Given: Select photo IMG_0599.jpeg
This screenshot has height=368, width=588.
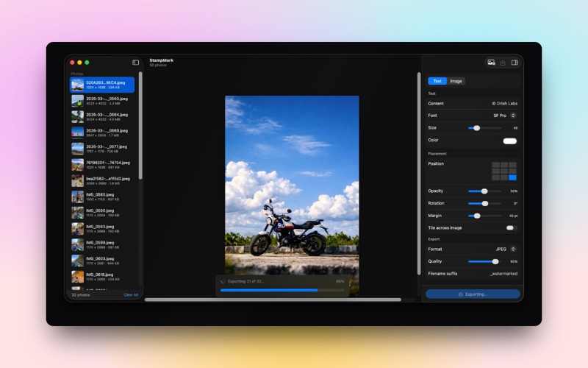Looking at the screenshot, I should tap(102, 245).
